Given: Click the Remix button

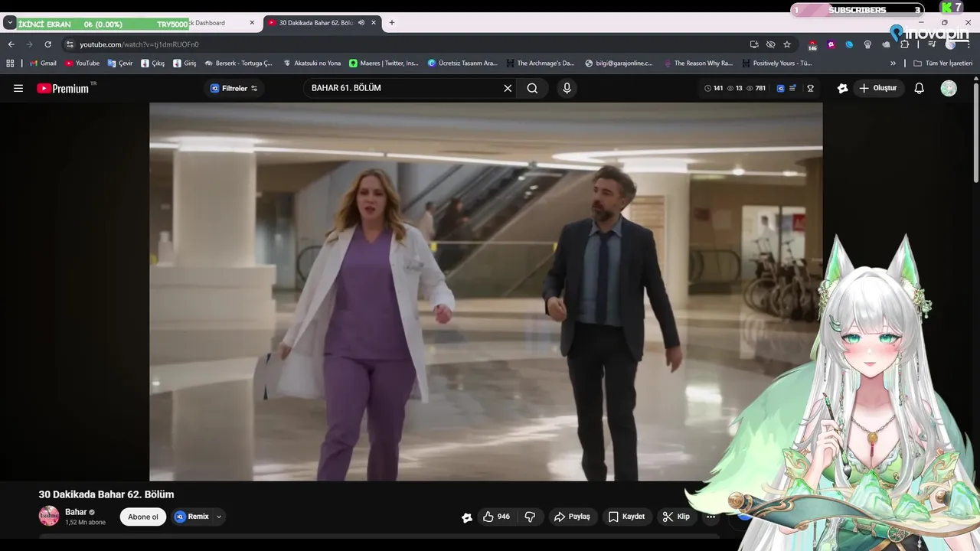Looking at the screenshot, I should pyautogui.click(x=192, y=517).
